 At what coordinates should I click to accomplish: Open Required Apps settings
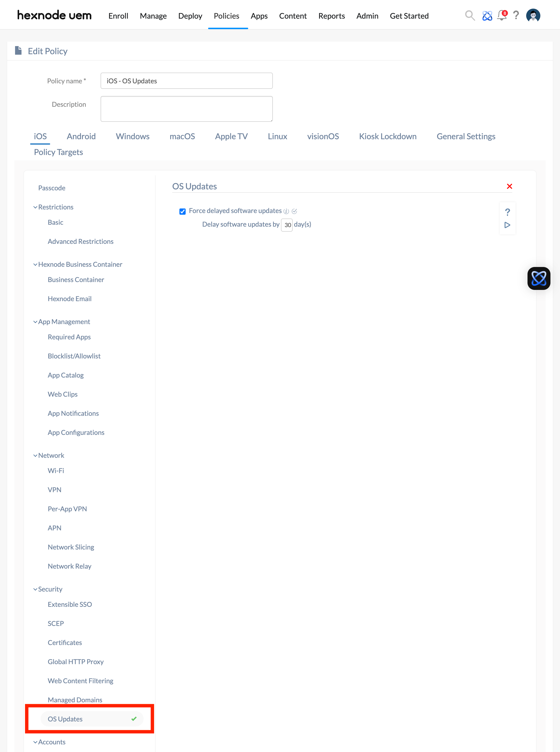click(x=69, y=337)
